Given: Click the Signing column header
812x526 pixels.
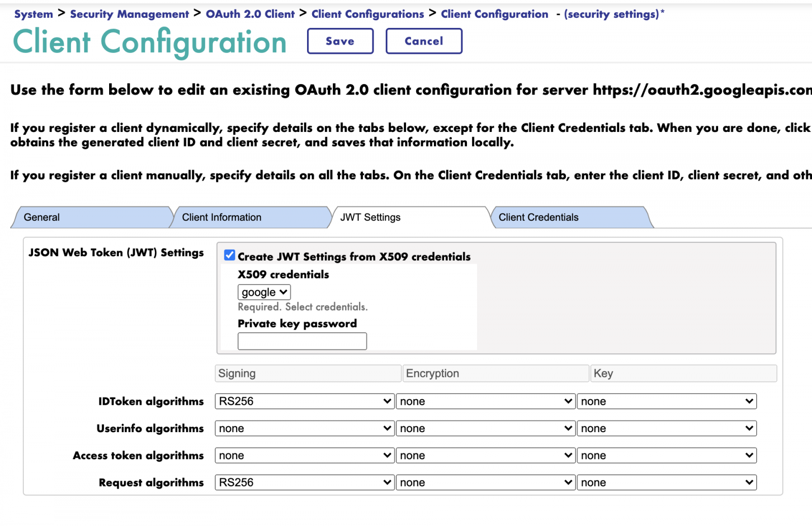Looking at the screenshot, I should click(x=308, y=373).
